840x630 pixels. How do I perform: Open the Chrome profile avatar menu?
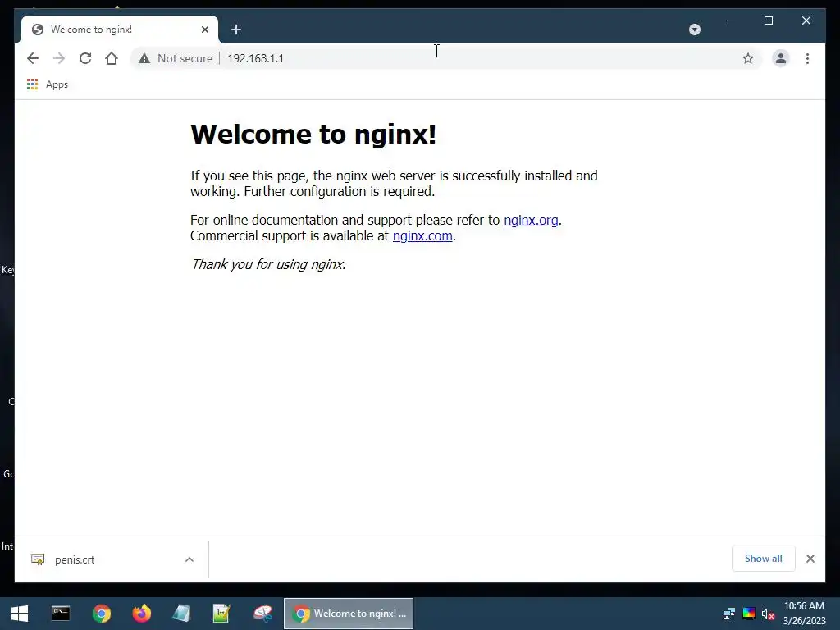click(x=781, y=58)
